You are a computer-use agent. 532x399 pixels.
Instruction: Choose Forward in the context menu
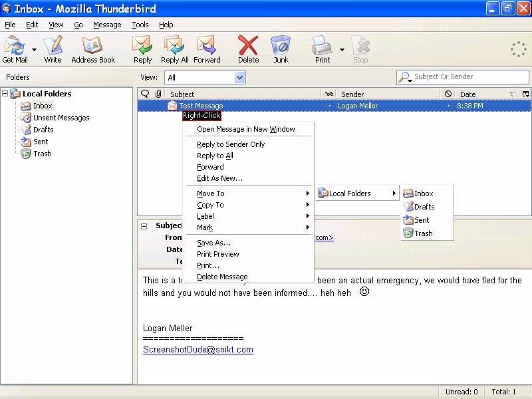point(248,167)
